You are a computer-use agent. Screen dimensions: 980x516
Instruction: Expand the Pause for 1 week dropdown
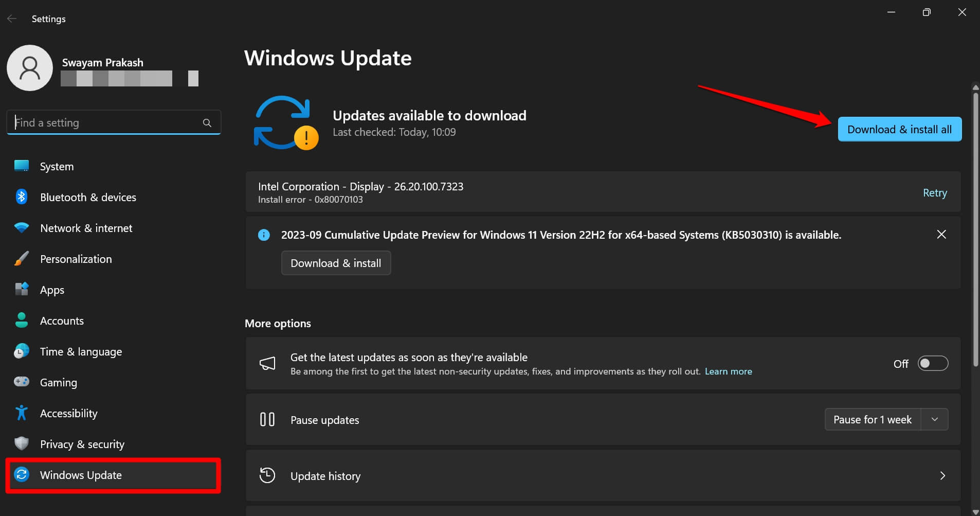934,419
